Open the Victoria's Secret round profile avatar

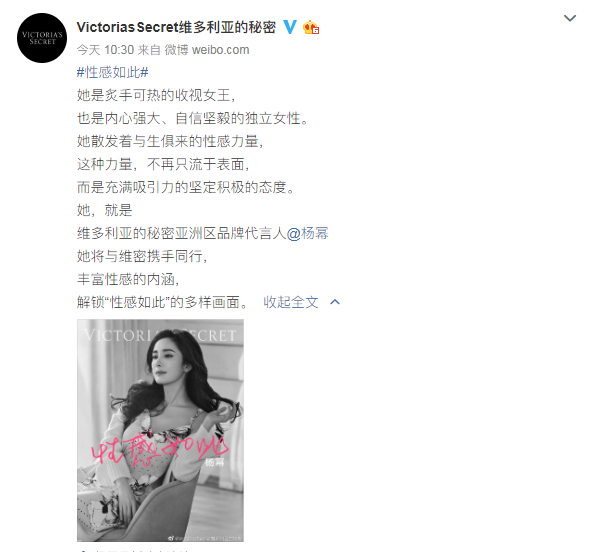42,38
